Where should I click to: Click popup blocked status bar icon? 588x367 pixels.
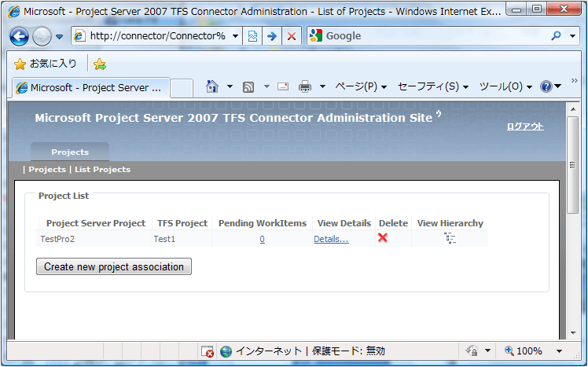207,351
